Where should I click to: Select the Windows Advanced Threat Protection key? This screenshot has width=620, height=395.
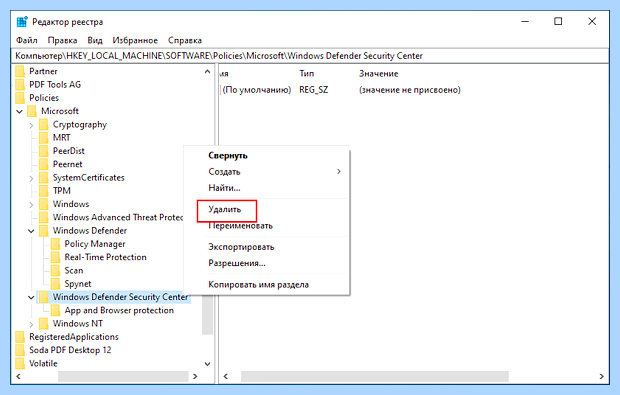pyautogui.click(x=118, y=217)
